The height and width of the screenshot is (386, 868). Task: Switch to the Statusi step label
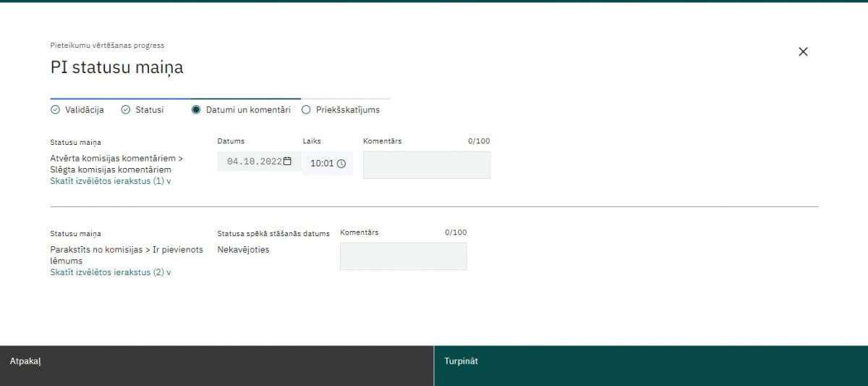[149, 110]
